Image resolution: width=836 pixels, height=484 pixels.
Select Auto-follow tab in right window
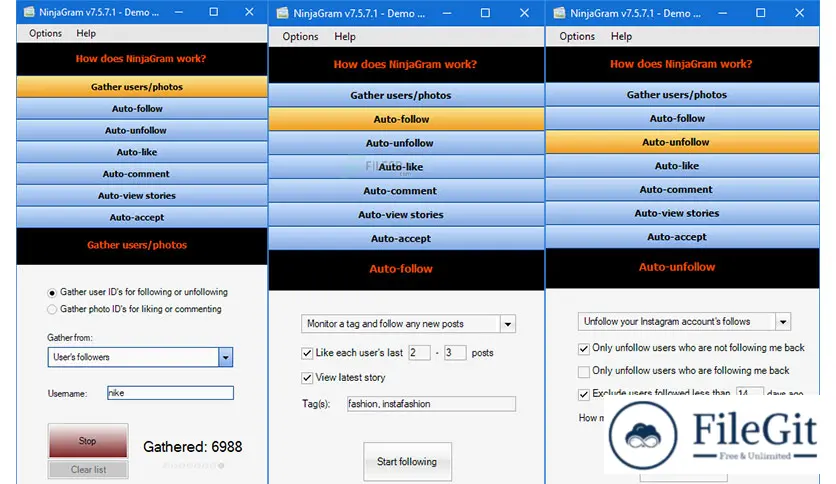point(682,118)
